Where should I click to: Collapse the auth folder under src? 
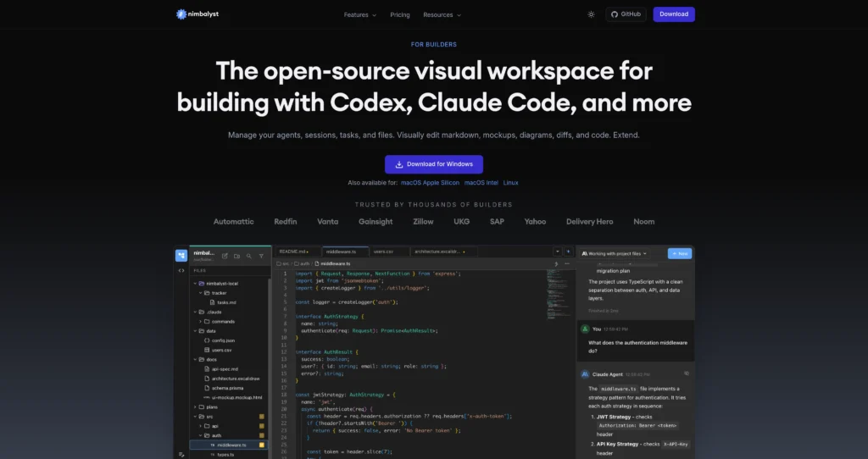[200, 435]
